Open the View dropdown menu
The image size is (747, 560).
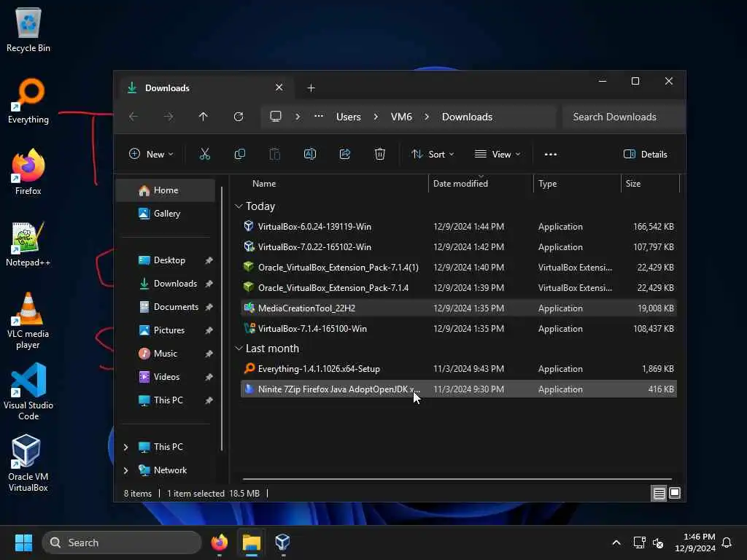pyautogui.click(x=498, y=155)
